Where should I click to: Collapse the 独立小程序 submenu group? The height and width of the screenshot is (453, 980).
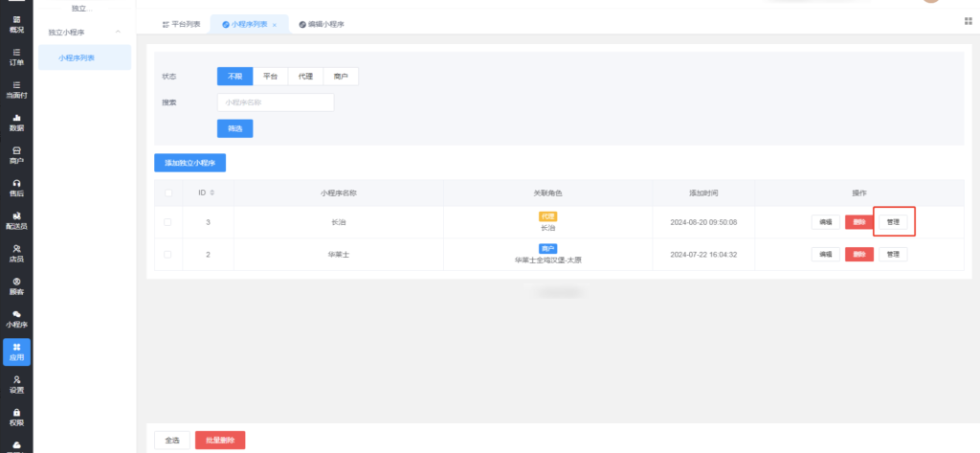point(118,33)
